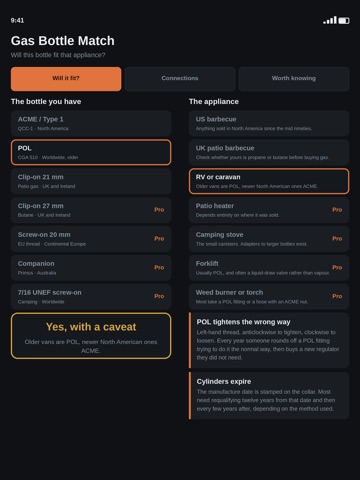Select RV or caravan appliance
Viewport: 360px width, 480px height.
pos(269,181)
